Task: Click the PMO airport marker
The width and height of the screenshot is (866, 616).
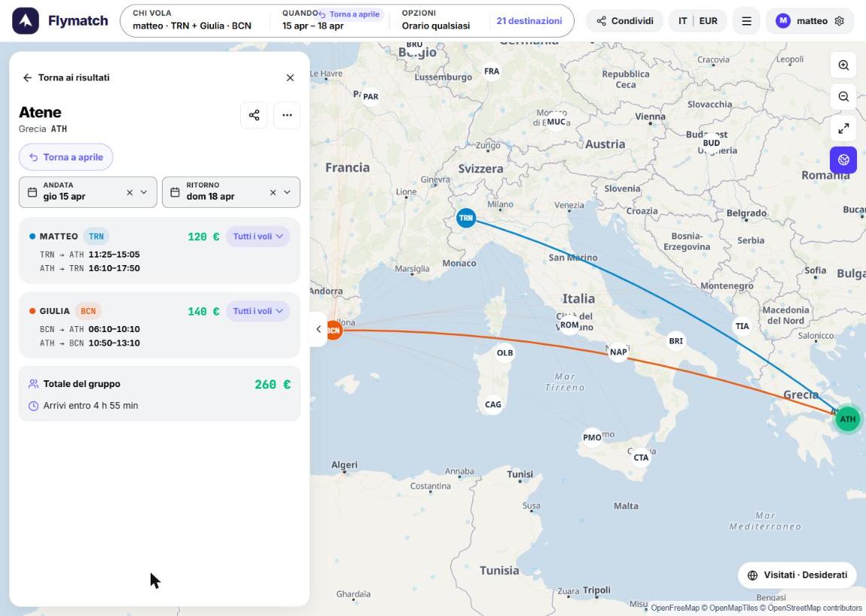Action: [x=592, y=438]
